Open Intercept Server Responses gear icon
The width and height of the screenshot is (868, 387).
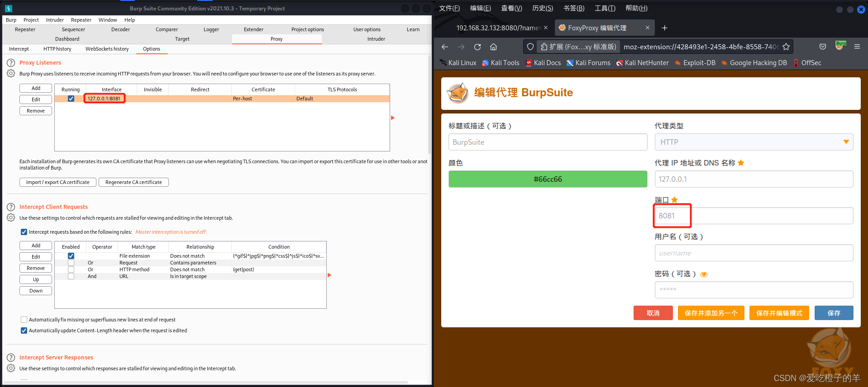click(11, 368)
